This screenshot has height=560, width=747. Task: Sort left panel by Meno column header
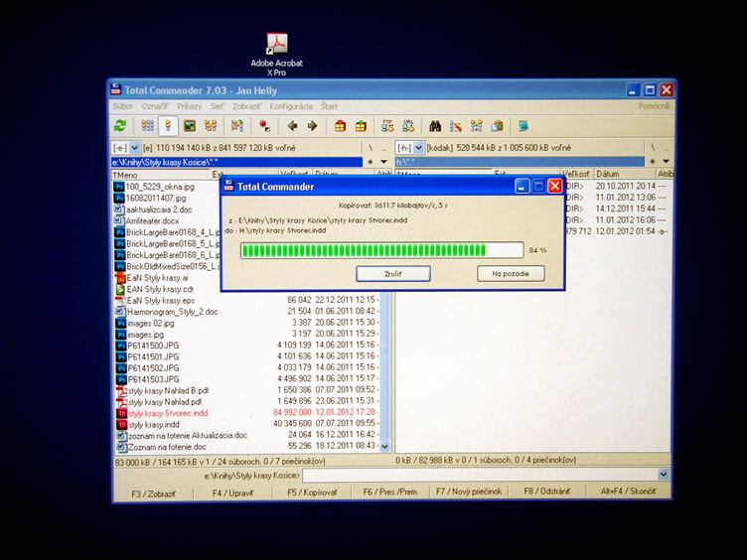[x=162, y=175]
